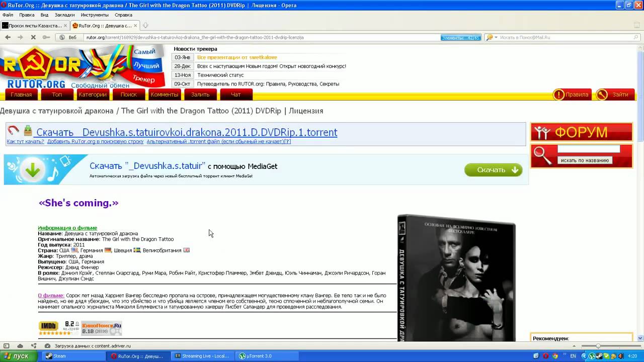This screenshot has width=644, height=362.
Task: Go to the Главная site page
Action: pyautogui.click(x=21, y=95)
